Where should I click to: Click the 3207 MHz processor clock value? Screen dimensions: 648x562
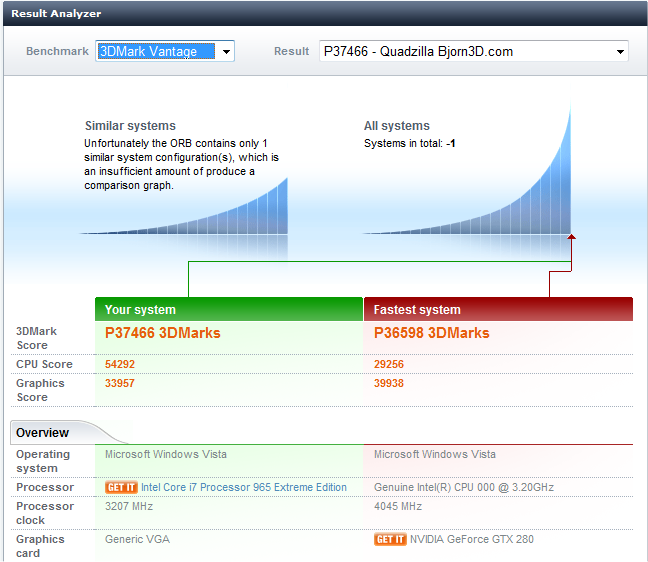129,507
